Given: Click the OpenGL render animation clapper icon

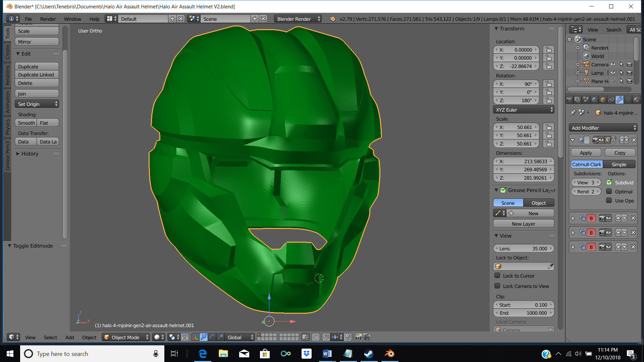Looking at the screenshot, I should click(367, 337).
